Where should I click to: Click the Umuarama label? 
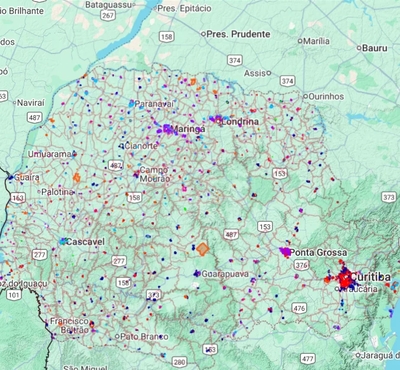pos(50,154)
